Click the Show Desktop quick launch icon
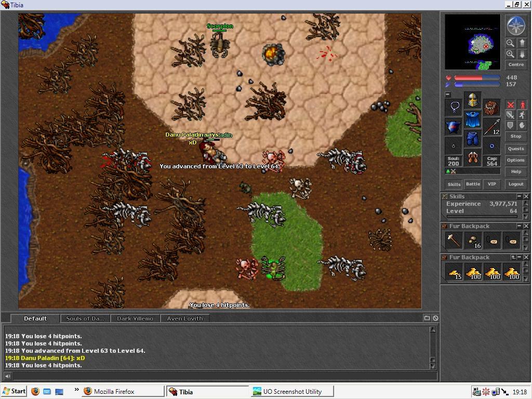532x399 pixels. 59,392
